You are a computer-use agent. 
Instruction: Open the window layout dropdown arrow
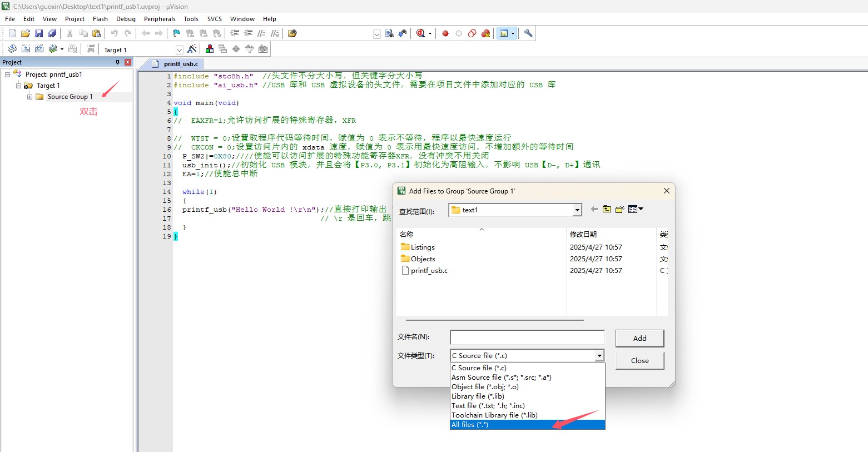click(x=513, y=34)
